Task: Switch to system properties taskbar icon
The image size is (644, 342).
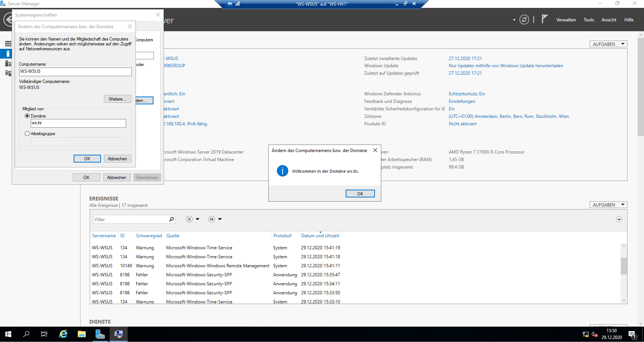Action: click(119, 334)
